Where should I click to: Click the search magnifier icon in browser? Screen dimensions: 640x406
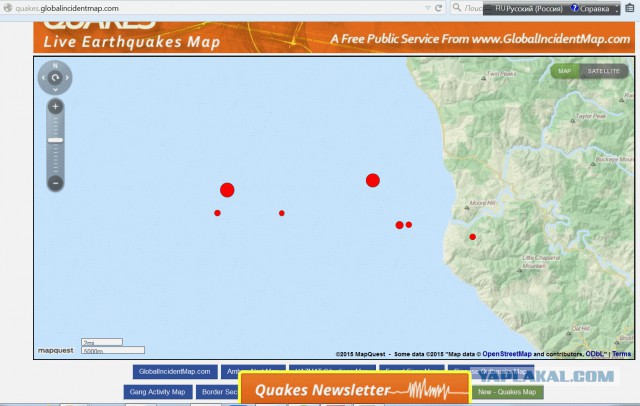tap(457, 7)
